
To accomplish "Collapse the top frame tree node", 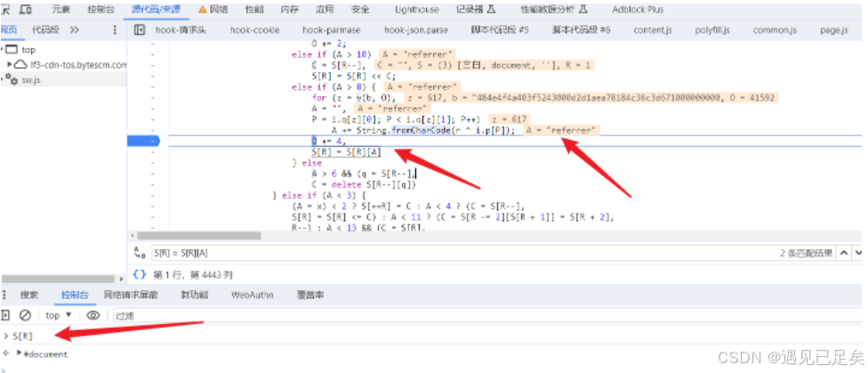I will (x=2, y=50).
